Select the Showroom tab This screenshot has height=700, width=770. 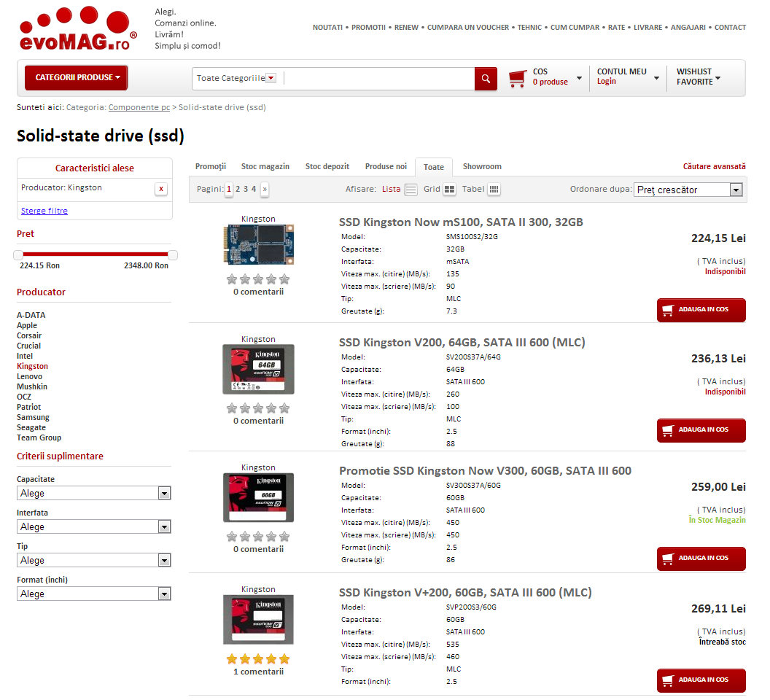482,166
